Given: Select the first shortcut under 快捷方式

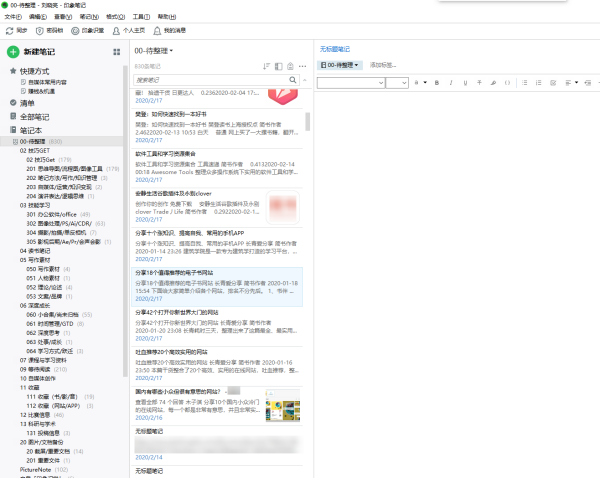Looking at the screenshot, I should click(x=44, y=82).
